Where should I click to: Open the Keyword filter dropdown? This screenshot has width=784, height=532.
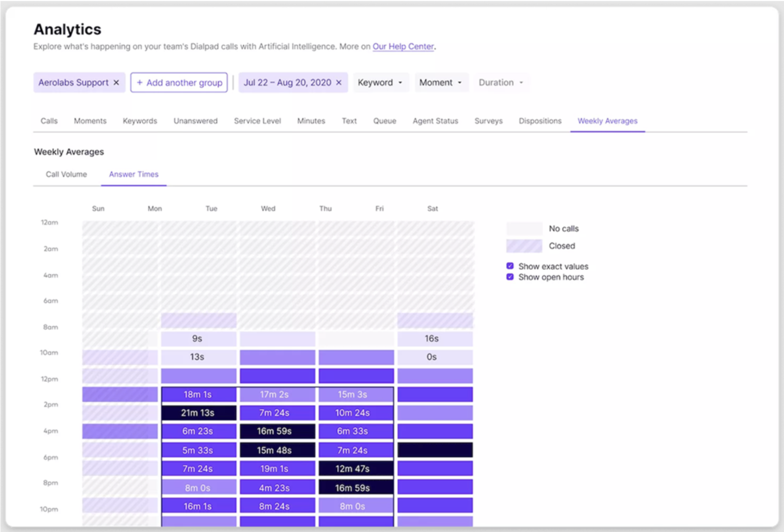[381, 82]
